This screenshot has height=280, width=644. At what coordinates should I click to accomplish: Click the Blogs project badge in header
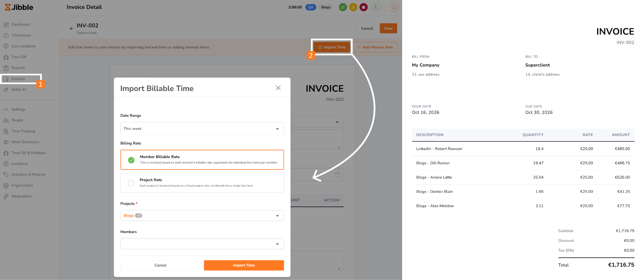(x=326, y=7)
